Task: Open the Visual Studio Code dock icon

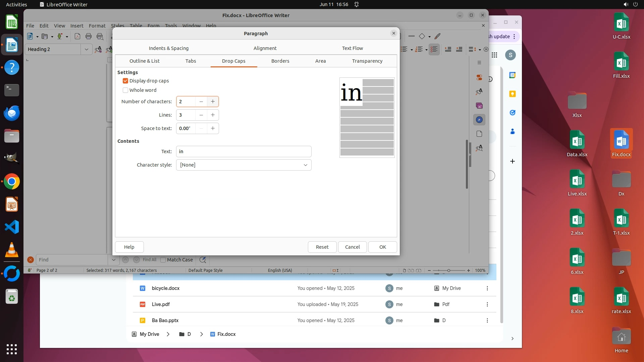Action: point(12,227)
